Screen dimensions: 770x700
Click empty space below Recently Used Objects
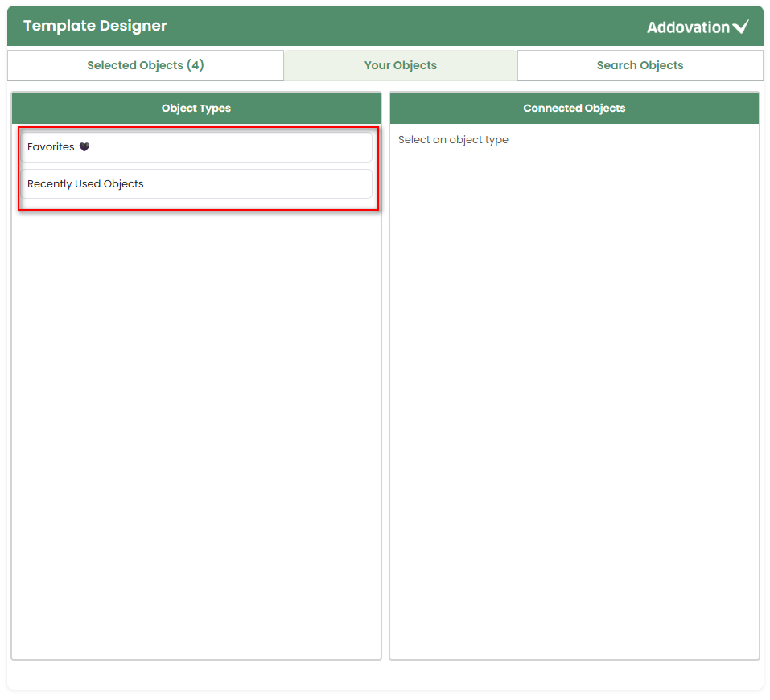[196, 402]
